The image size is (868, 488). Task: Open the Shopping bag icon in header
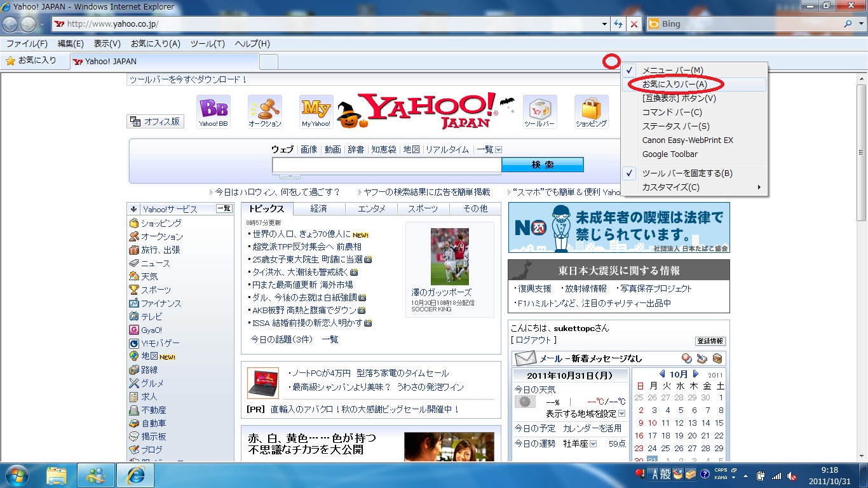[x=592, y=111]
